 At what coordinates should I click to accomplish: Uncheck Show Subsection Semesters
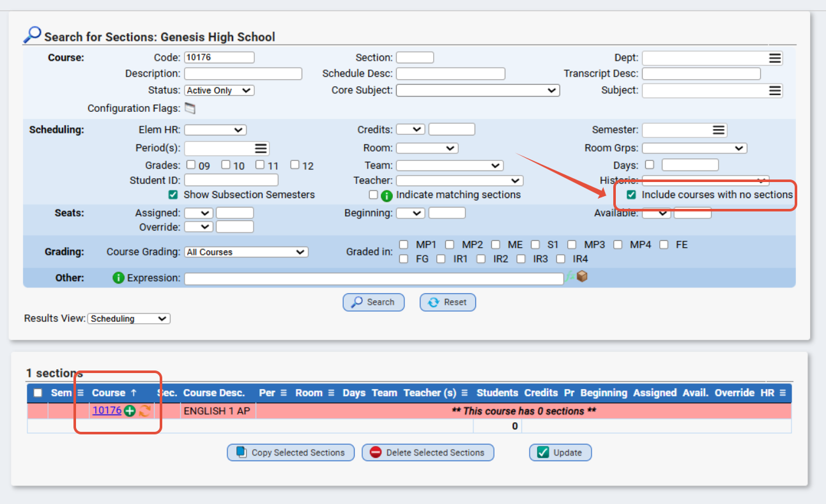pyautogui.click(x=172, y=195)
